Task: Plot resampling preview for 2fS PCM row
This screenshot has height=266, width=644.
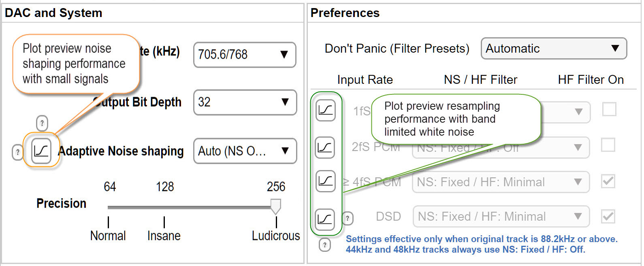Action: [325, 147]
